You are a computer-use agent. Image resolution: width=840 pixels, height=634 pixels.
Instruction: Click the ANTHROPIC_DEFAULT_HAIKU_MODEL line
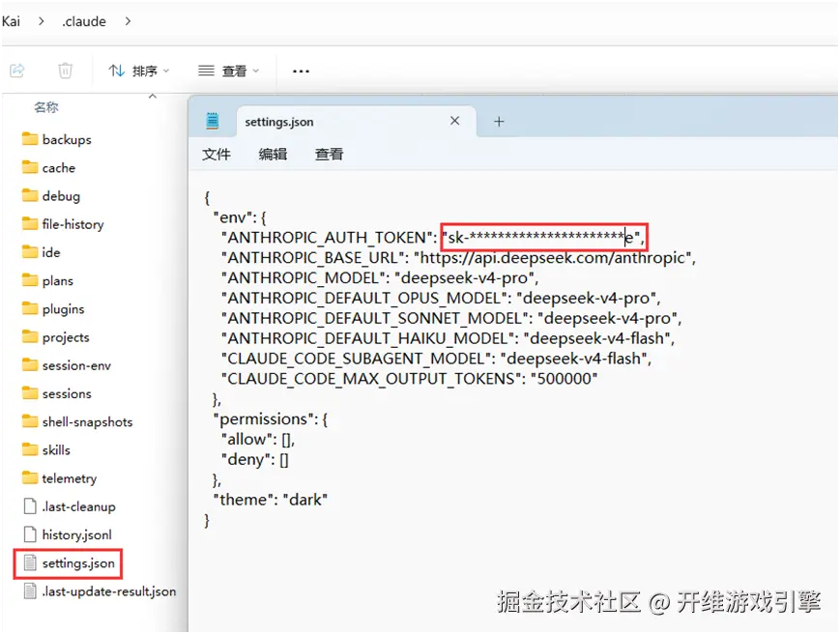click(x=448, y=338)
